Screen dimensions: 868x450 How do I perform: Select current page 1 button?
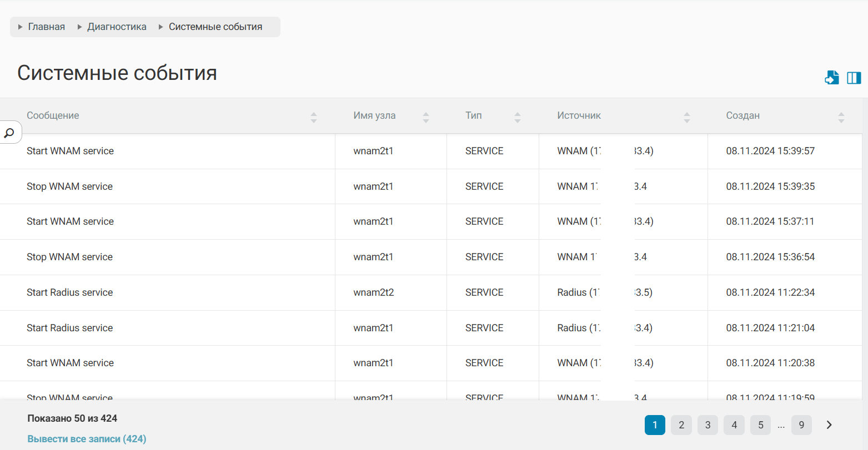(x=655, y=425)
